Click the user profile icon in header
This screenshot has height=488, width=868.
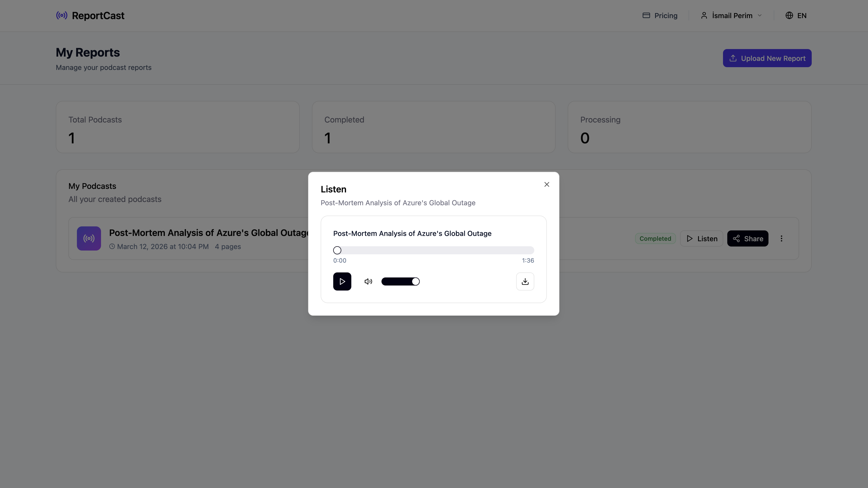(x=704, y=16)
